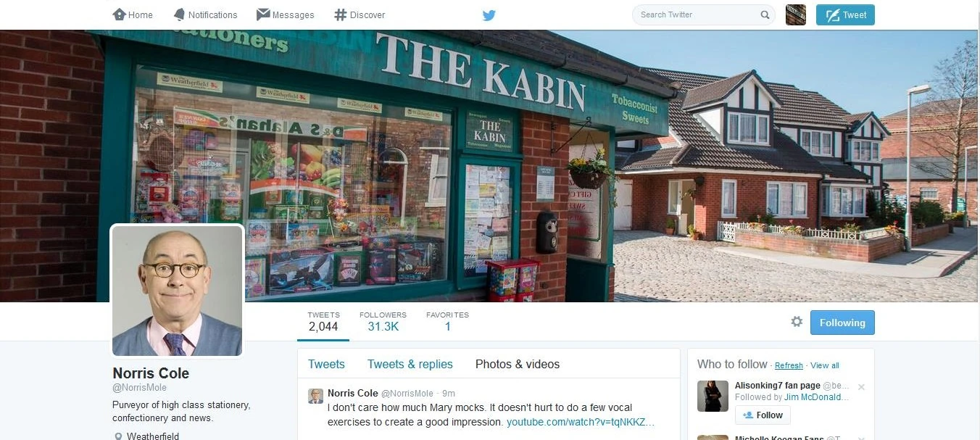Click View all in Who to follow
The height and width of the screenshot is (440, 980).
(x=825, y=365)
